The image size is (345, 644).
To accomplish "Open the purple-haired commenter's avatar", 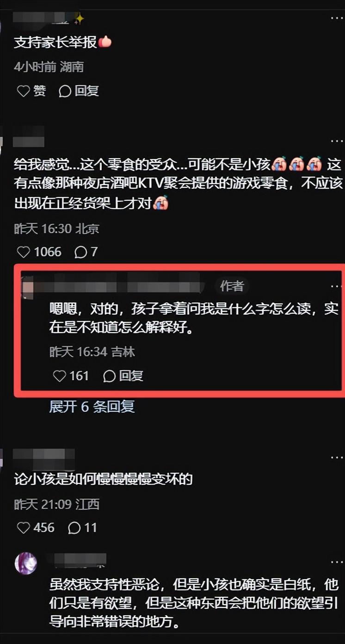I will point(26,563).
